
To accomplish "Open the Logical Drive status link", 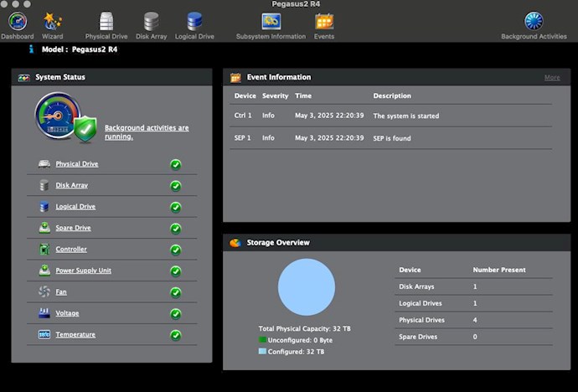I will click(75, 207).
